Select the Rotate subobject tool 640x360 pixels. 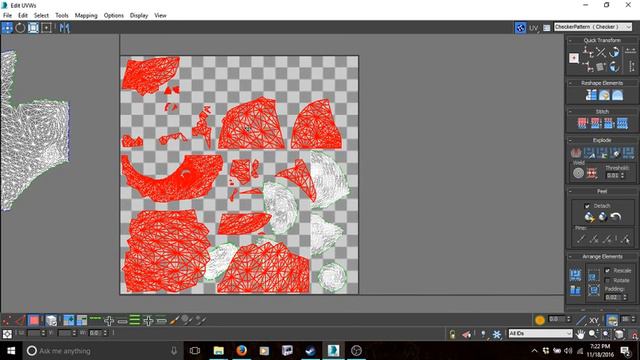tap(20, 28)
